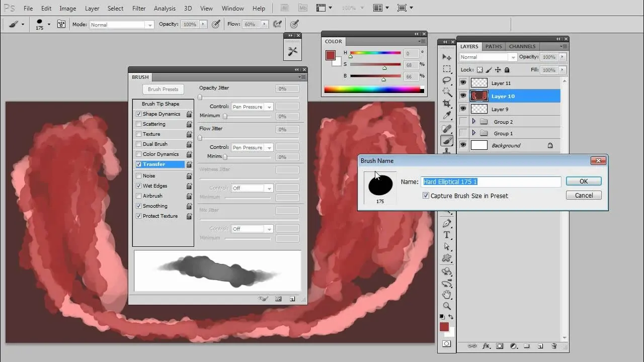
Task: Open Brush panel flyout menu
Action: coord(302,77)
